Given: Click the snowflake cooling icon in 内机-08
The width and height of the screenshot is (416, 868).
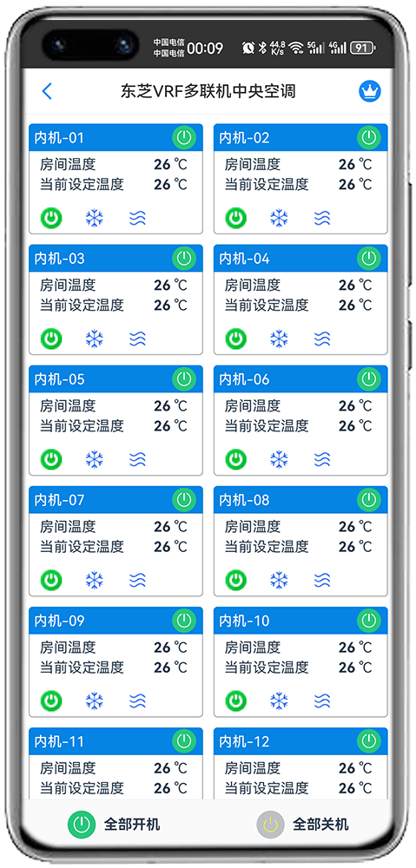Looking at the screenshot, I should (279, 580).
